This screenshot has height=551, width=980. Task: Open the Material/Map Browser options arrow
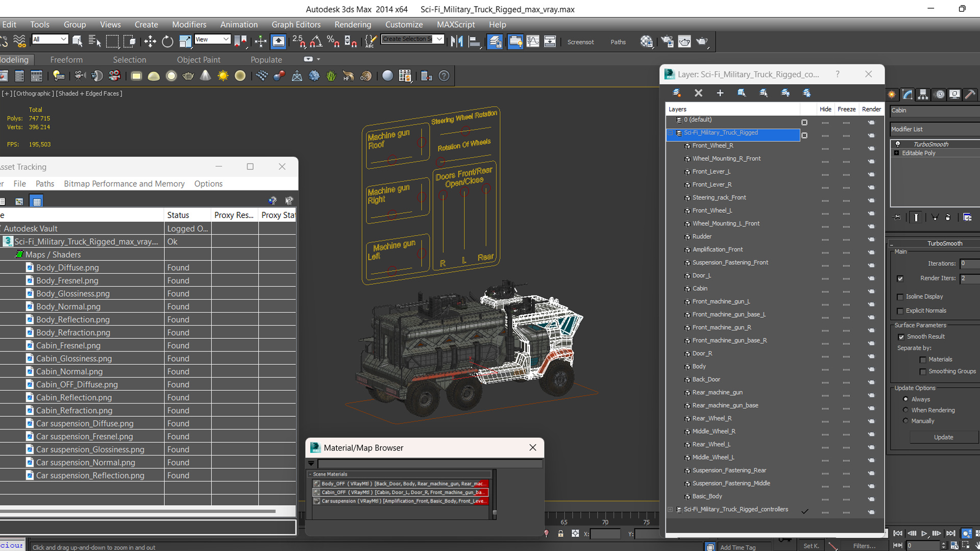(x=311, y=464)
